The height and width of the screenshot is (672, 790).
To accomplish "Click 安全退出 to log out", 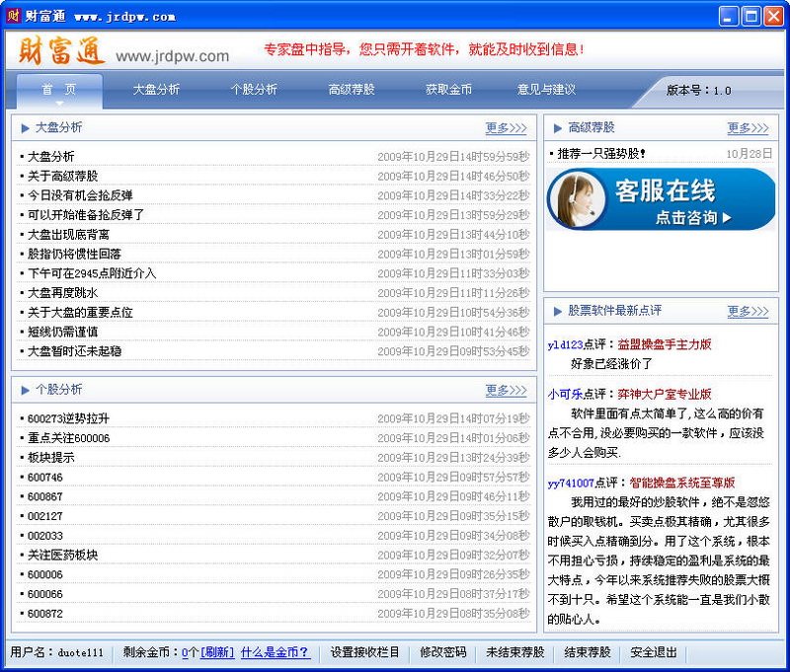I will point(654,652).
